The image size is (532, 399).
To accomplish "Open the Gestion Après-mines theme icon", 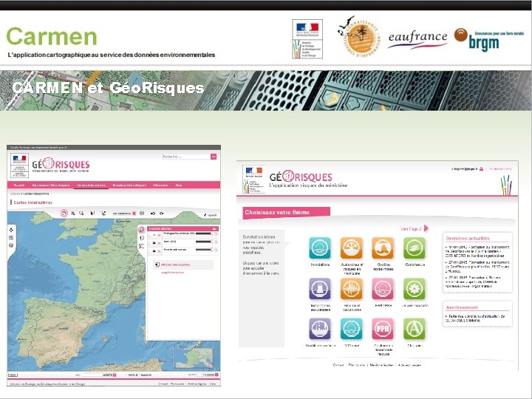I will [x=383, y=248].
